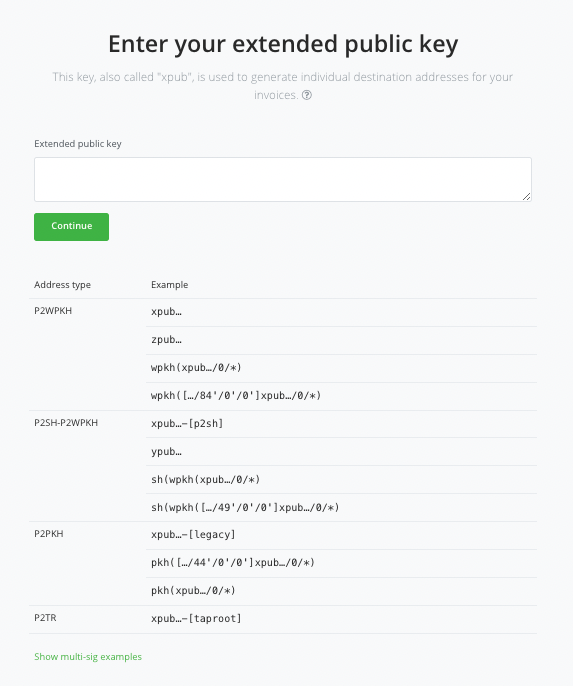The image size is (573, 686).
Task: Click the textarea resize grip handle
Action: point(527,197)
